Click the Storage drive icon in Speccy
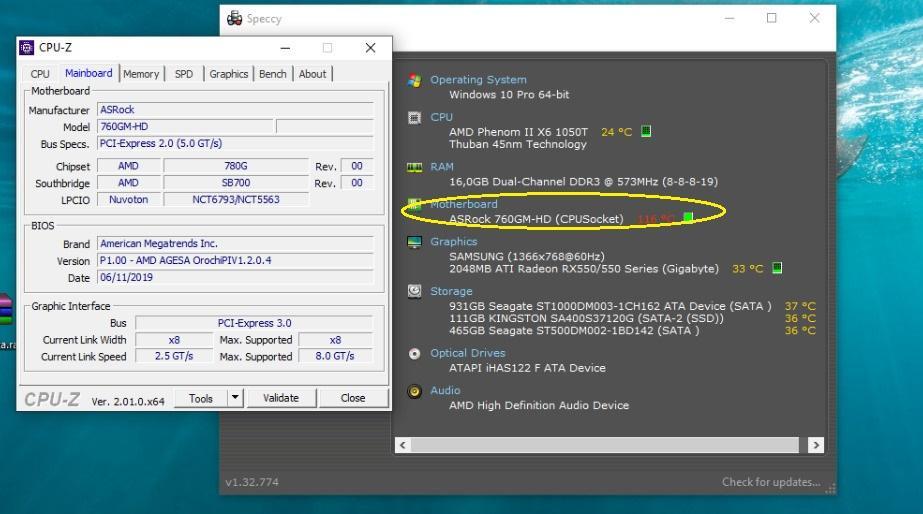923x514 pixels. pyautogui.click(x=414, y=291)
